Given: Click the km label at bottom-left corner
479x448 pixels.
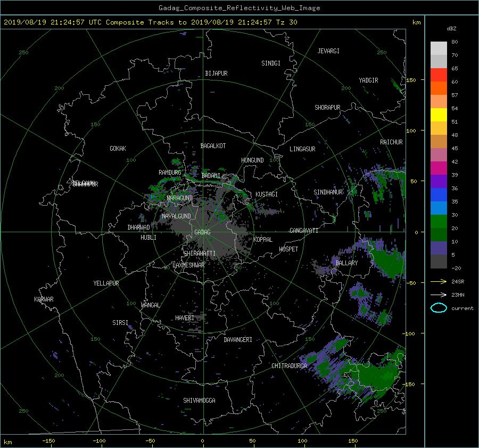Looking at the screenshot, I should [x=7, y=442].
